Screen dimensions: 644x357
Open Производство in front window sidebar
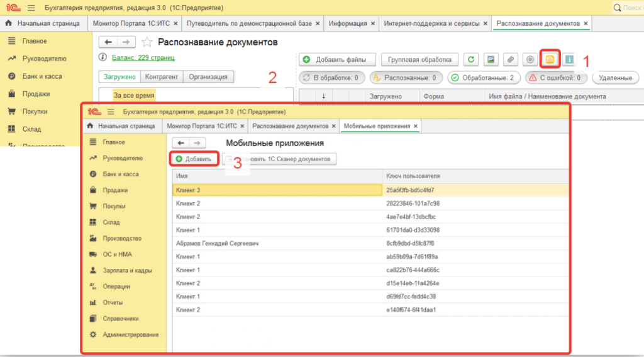point(122,238)
